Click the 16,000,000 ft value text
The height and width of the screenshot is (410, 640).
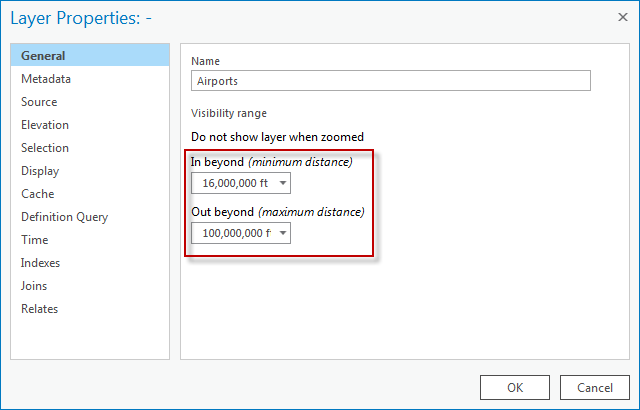click(x=235, y=183)
